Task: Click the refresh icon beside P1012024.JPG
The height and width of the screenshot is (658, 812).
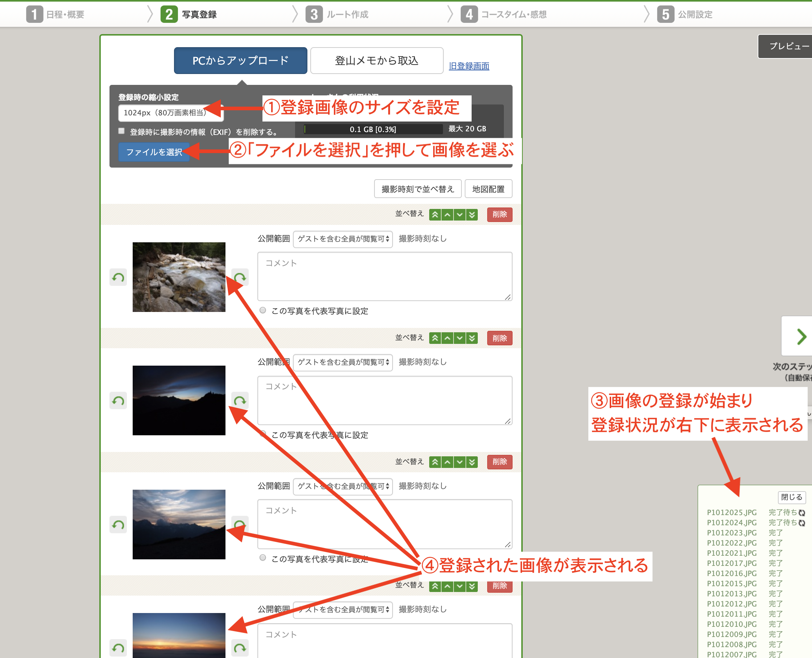Action: tap(802, 523)
